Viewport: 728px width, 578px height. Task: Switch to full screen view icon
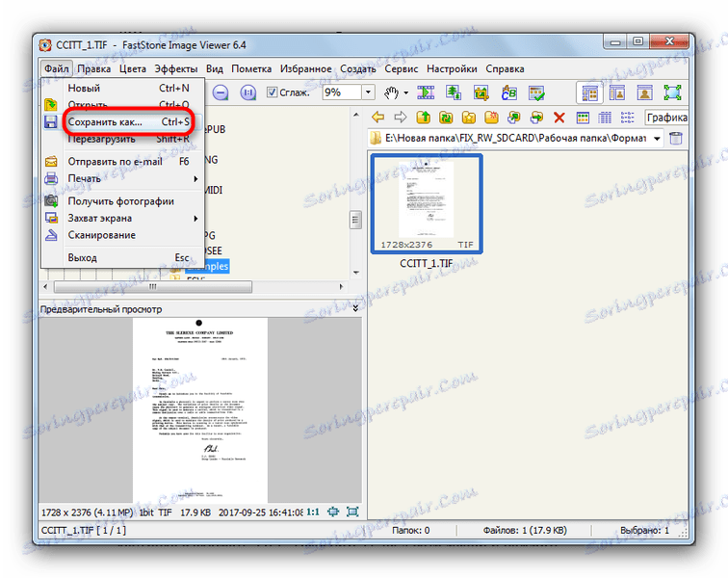click(672, 92)
